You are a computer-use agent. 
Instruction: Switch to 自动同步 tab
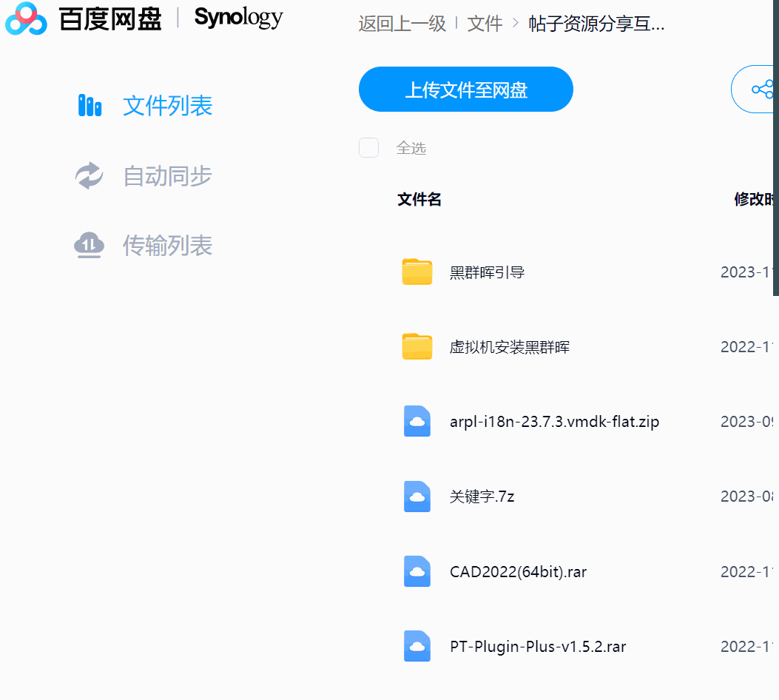point(167,176)
